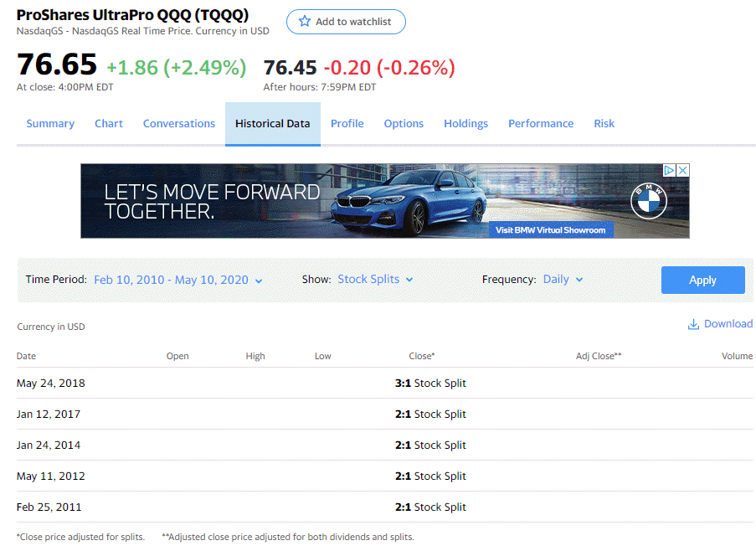Open the Risk tab
The image size is (756, 556).
[x=604, y=123]
